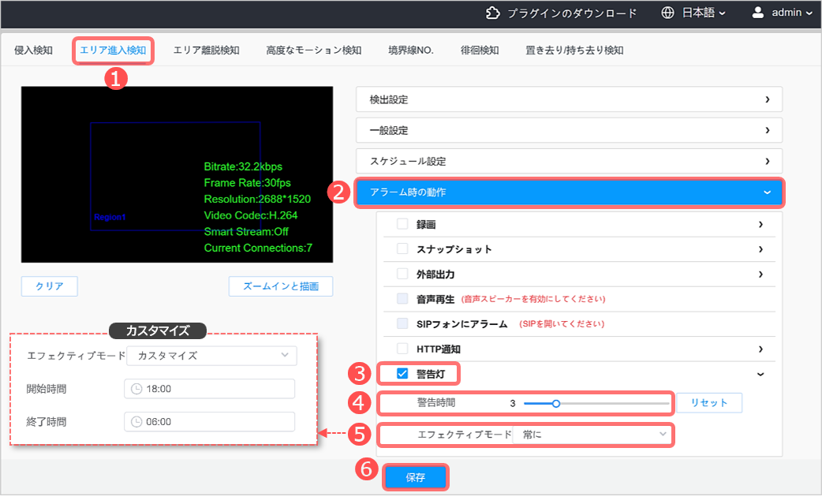
Task: Open the 徘徊検知 tab
Action: [480, 50]
